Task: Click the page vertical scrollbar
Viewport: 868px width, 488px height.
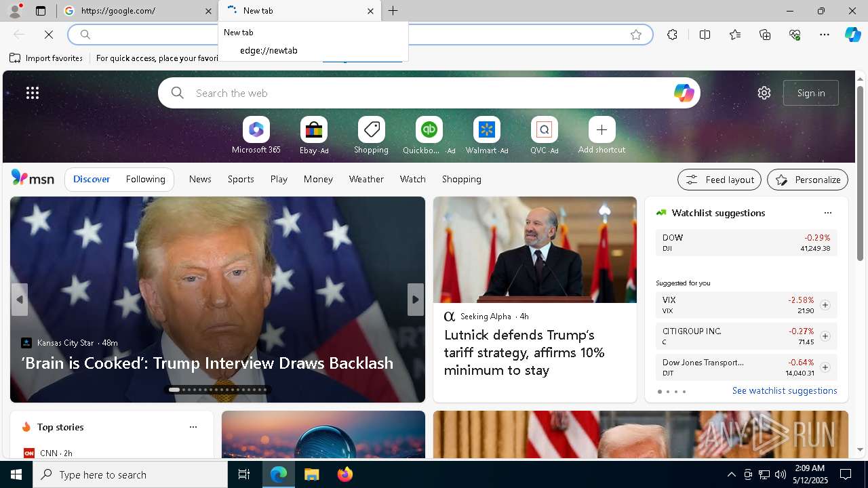Action: [860, 173]
